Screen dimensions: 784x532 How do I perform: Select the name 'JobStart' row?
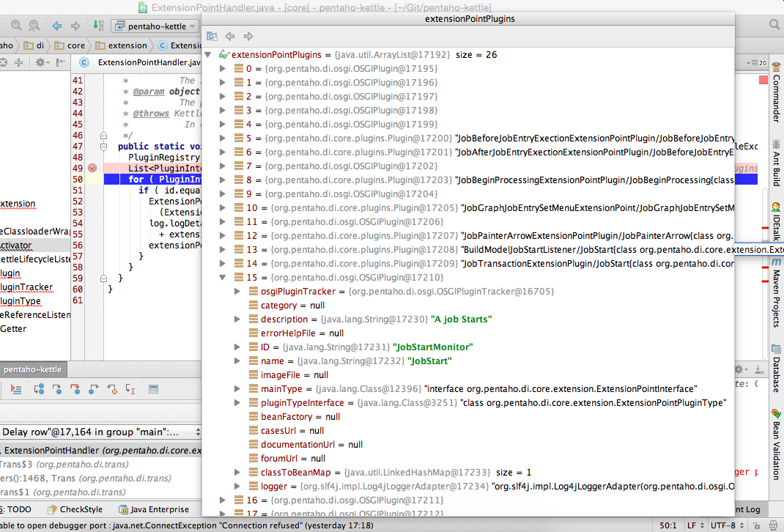[x=468, y=361]
